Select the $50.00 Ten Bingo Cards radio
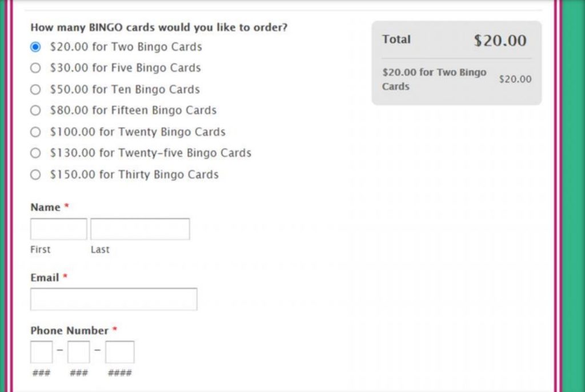 (36, 89)
